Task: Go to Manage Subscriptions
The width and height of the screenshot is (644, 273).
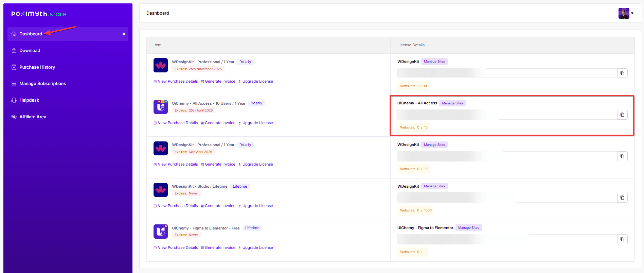Action: [42, 83]
